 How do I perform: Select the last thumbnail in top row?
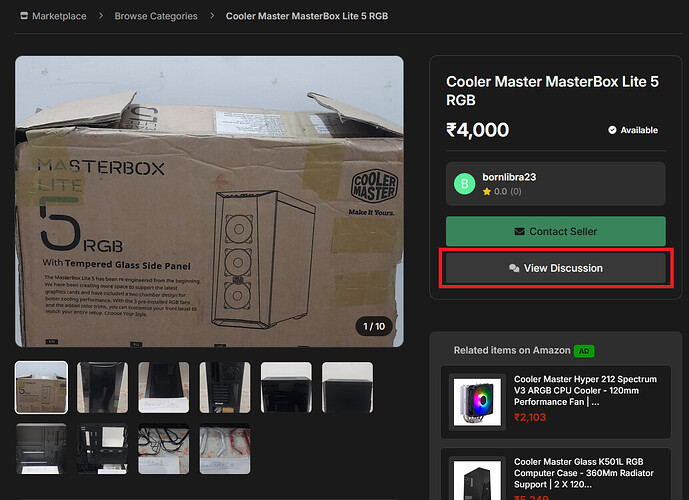tap(347, 387)
